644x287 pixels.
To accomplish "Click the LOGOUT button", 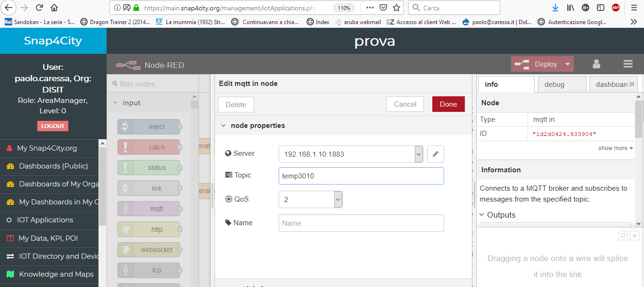I will (x=53, y=126).
